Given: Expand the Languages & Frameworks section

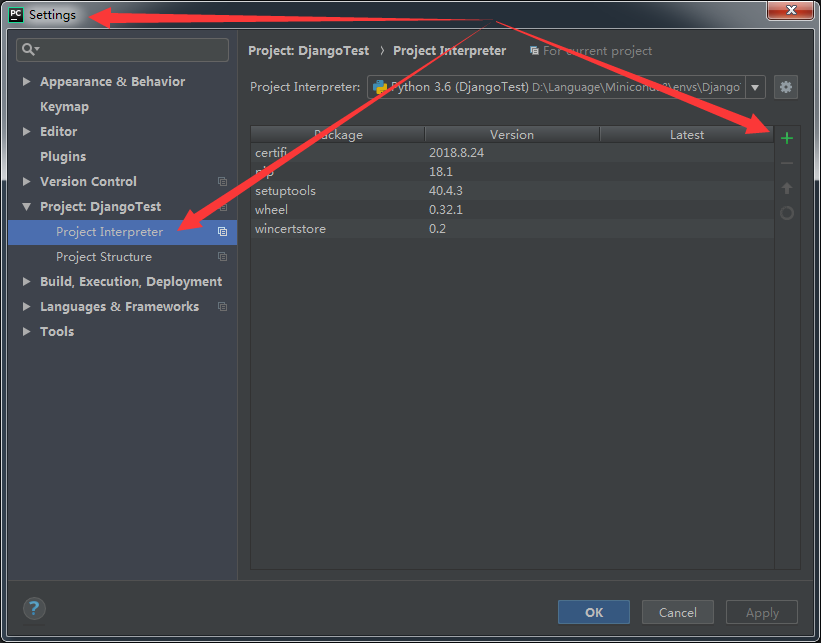Looking at the screenshot, I should click(25, 306).
